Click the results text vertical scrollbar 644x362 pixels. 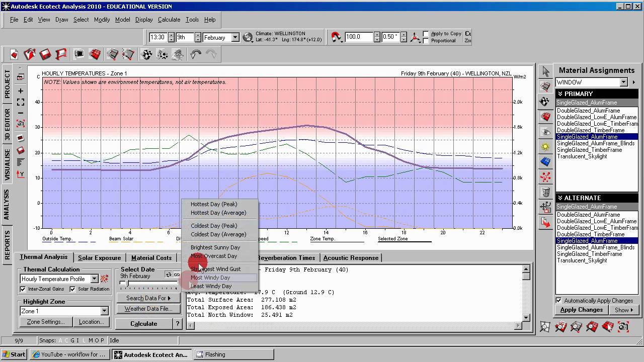pyautogui.click(x=526, y=294)
